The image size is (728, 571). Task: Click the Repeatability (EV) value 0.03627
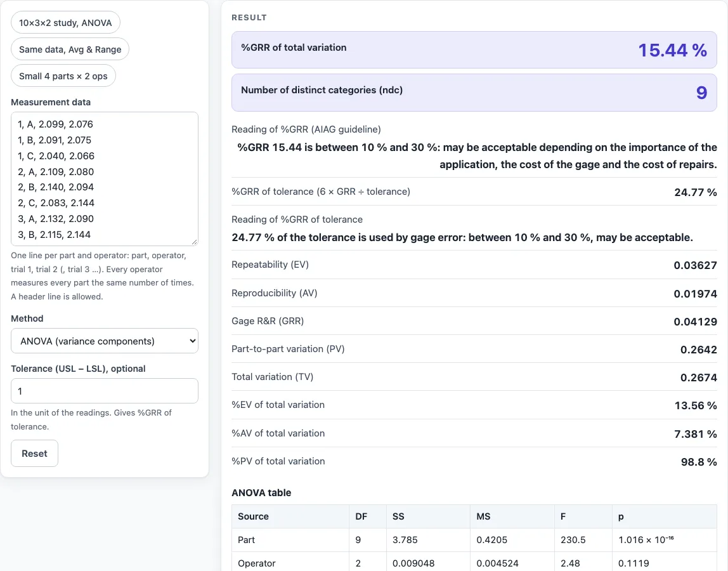pyautogui.click(x=696, y=265)
